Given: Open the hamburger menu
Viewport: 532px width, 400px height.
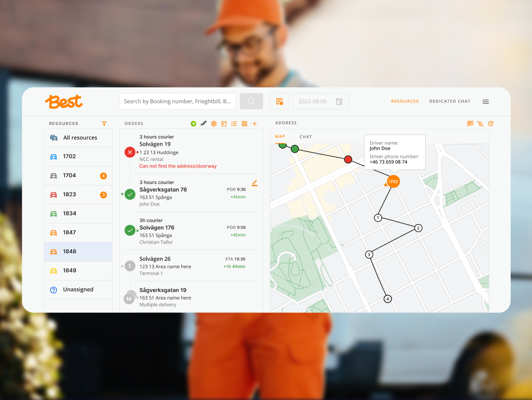Looking at the screenshot, I should click(486, 101).
